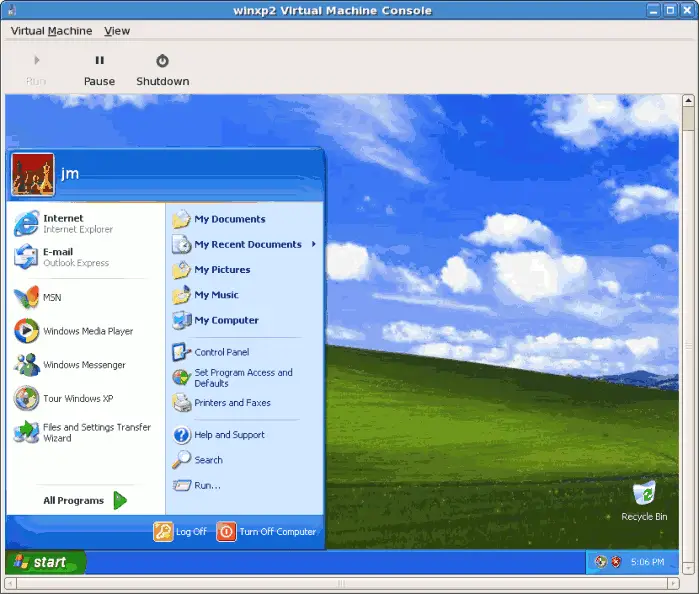Screen dimensions: 699x594
Task: Open the View menu
Action: click(x=117, y=31)
